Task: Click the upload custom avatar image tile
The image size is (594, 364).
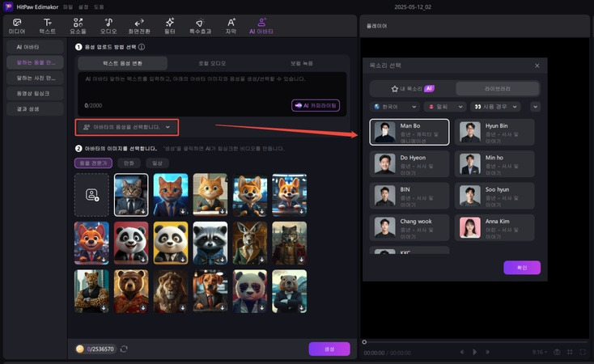Action: [x=91, y=195]
